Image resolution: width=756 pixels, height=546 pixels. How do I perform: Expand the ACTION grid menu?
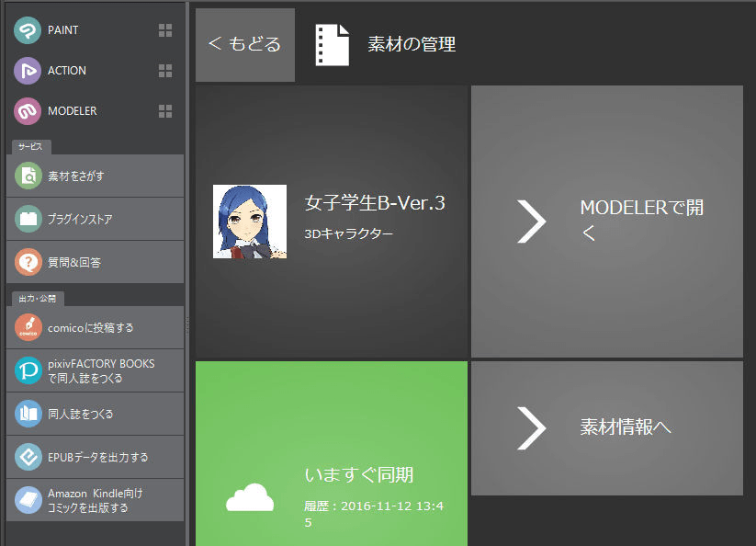coord(165,70)
